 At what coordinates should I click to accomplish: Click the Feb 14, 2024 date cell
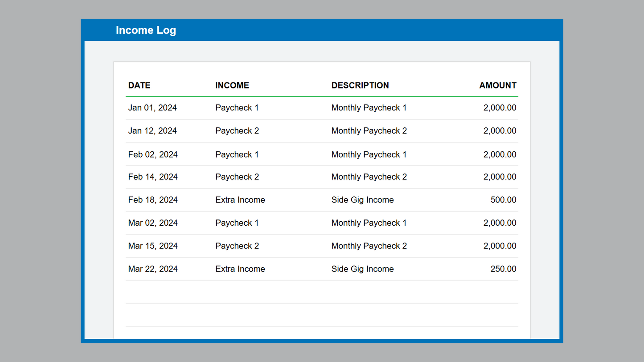tap(153, 177)
